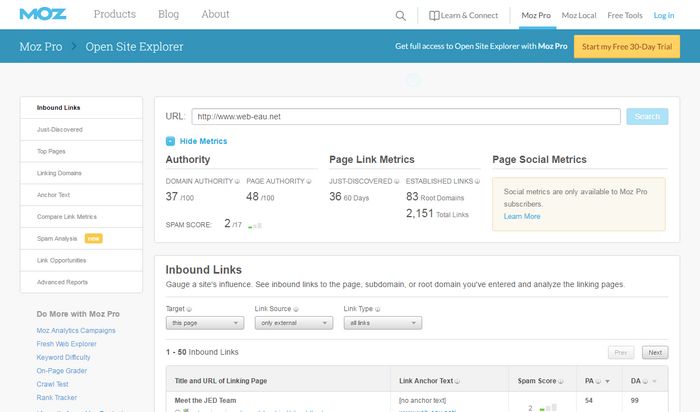Click the Meet the JED Team row title
700x412 pixels.
click(x=205, y=401)
